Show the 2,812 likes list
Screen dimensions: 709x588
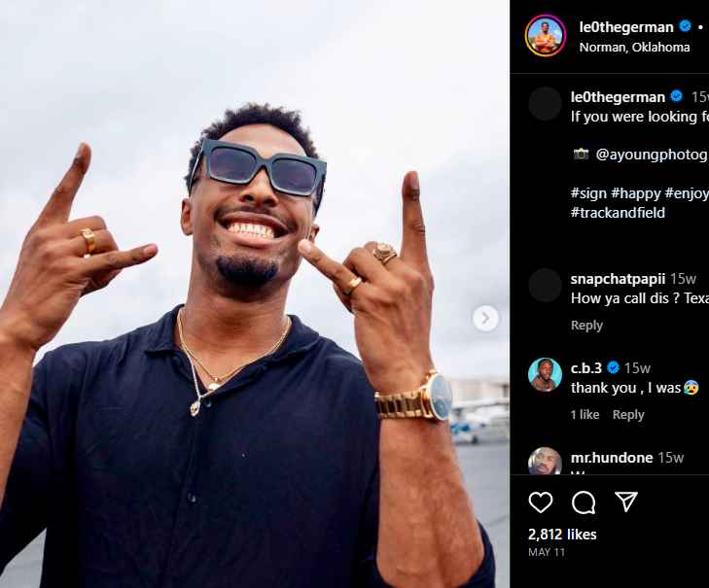[562, 535]
